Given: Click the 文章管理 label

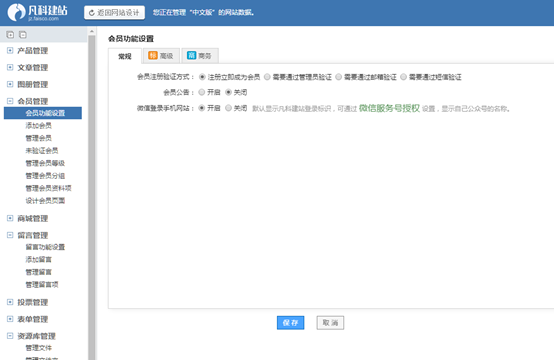Looking at the screenshot, I should pos(33,67).
